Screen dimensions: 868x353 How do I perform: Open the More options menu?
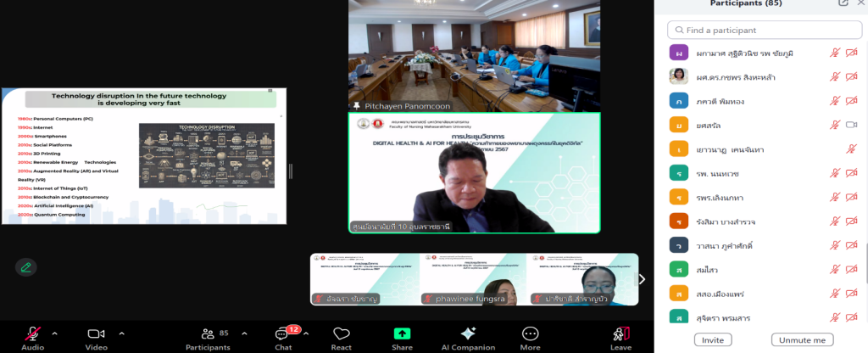tap(531, 338)
